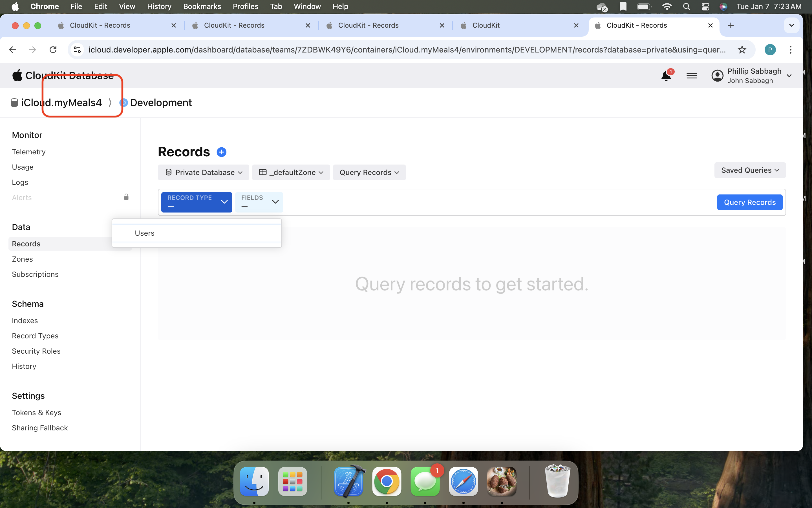812x508 pixels.
Task: Open the Saved Queries dropdown
Action: click(750, 170)
